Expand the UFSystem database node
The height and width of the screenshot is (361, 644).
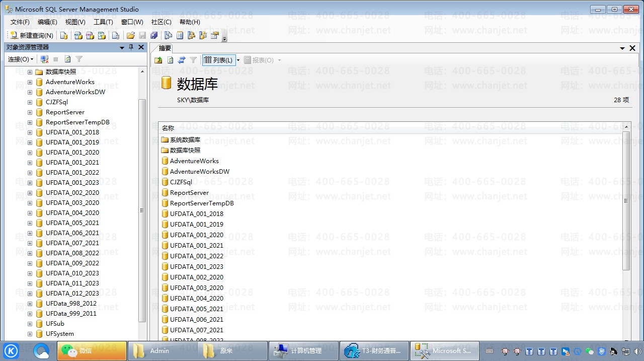coord(30,334)
